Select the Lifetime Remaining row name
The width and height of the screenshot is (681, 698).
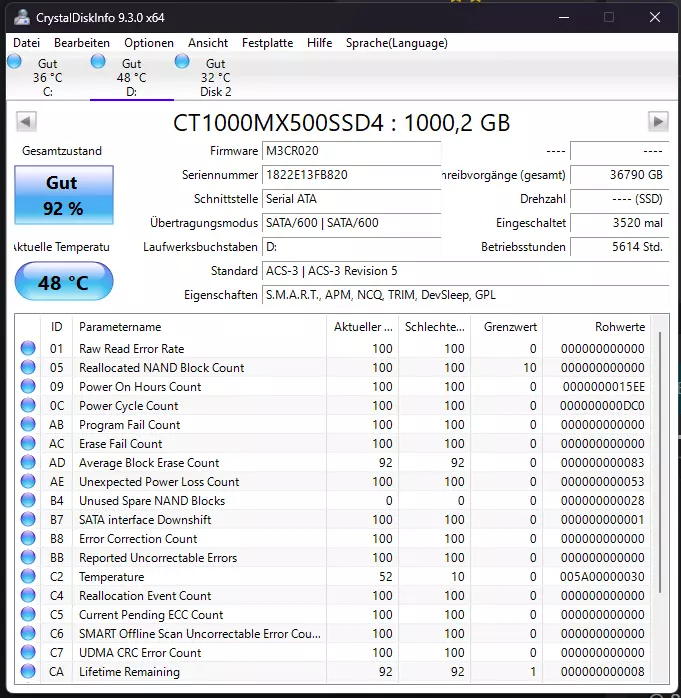(129, 671)
